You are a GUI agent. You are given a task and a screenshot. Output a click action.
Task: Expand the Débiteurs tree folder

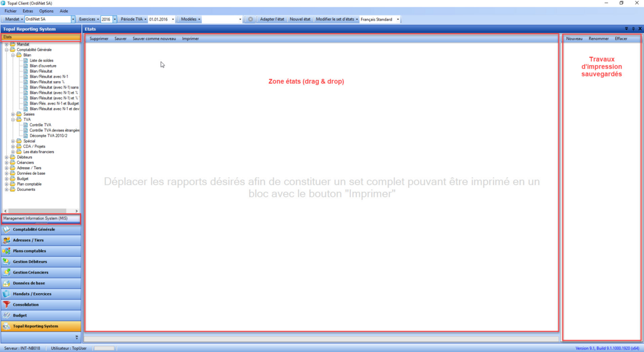(x=7, y=157)
